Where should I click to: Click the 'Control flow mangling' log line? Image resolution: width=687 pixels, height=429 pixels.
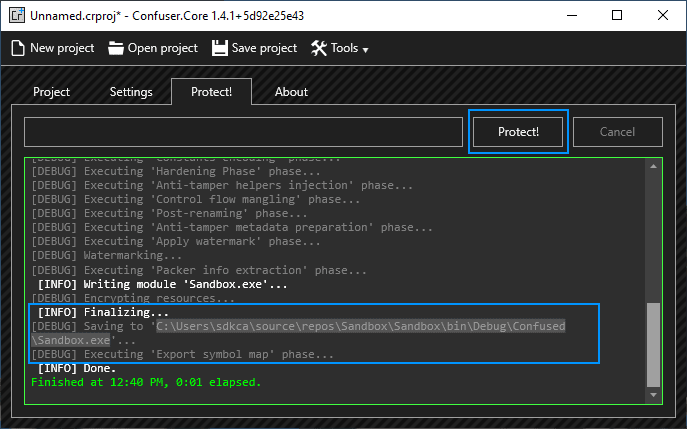196,199
